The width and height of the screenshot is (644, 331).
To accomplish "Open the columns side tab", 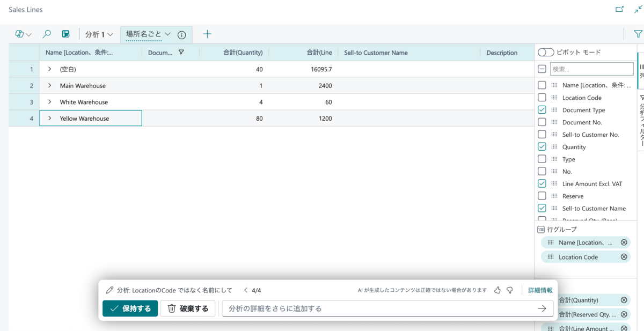I will pyautogui.click(x=641, y=71).
